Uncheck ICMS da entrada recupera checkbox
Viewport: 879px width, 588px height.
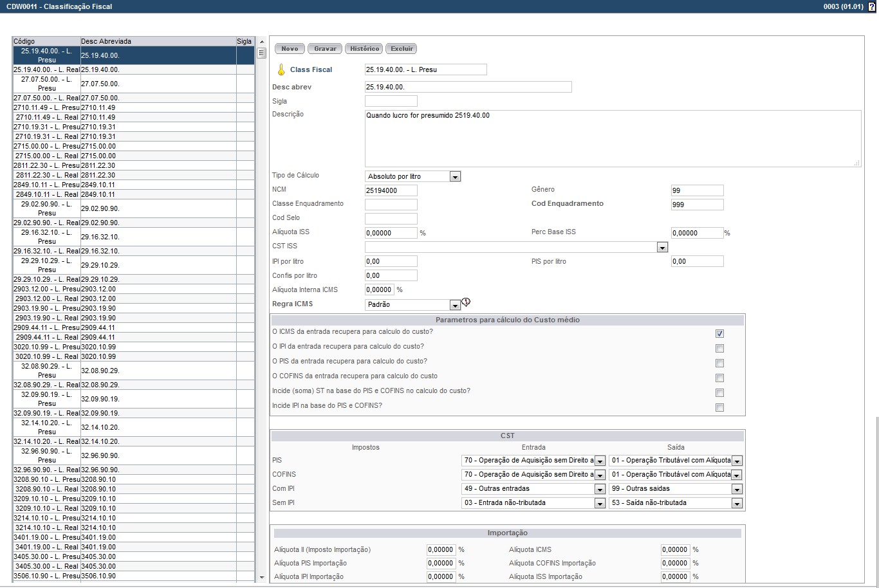(x=719, y=333)
